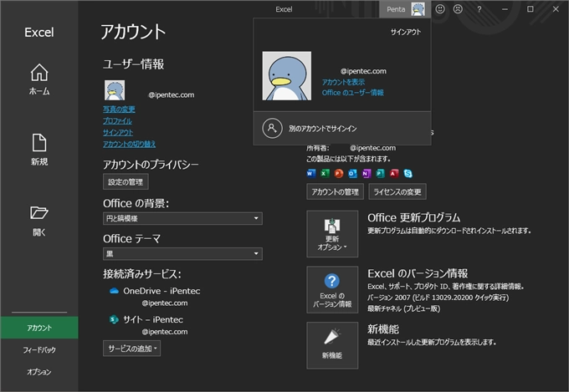Click the アカウントの管理 button
The image size is (569, 392).
pos(335,191)
